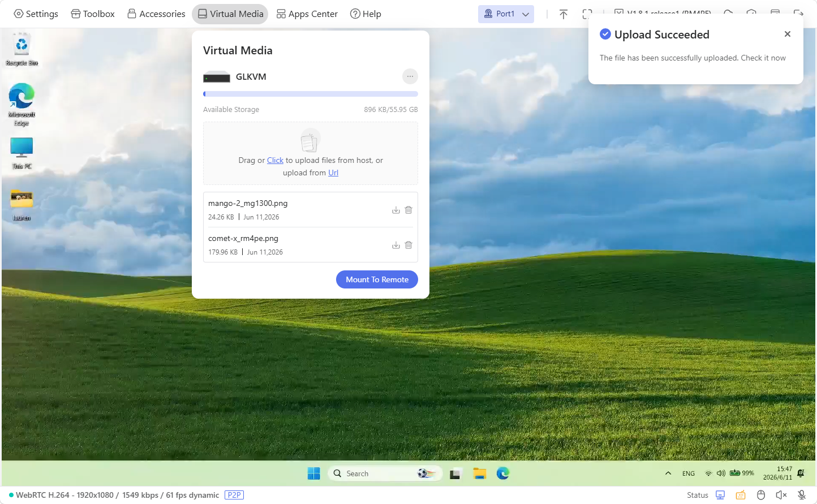Open the Toolbox menu
Image resolution: width=817 pixels, height=504 pixels.
(93, 14)
